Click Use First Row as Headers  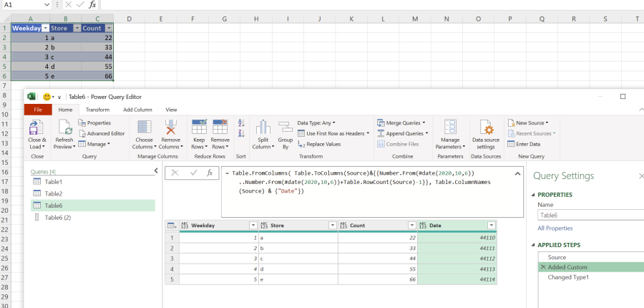coord(333,134)
